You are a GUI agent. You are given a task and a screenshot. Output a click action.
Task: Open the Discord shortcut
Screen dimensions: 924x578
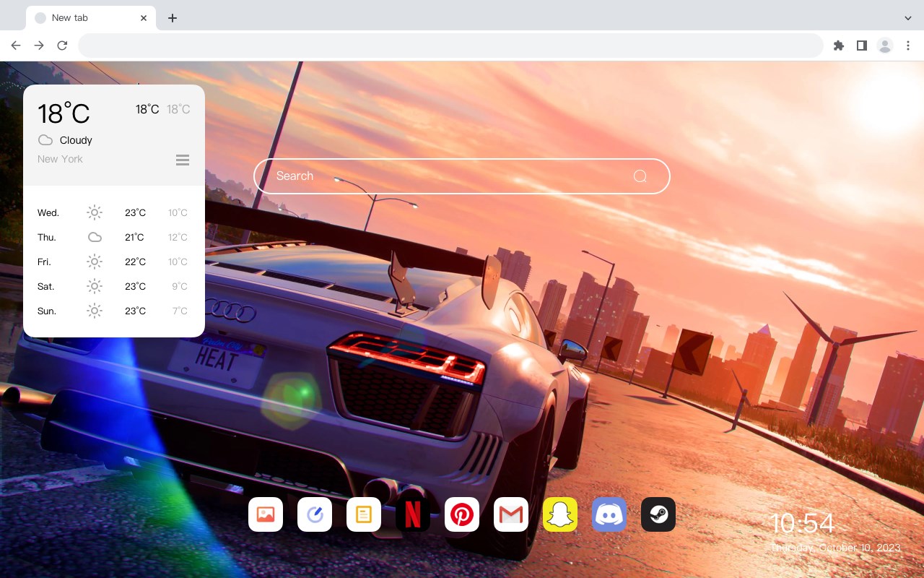click(x=609, y=514)
